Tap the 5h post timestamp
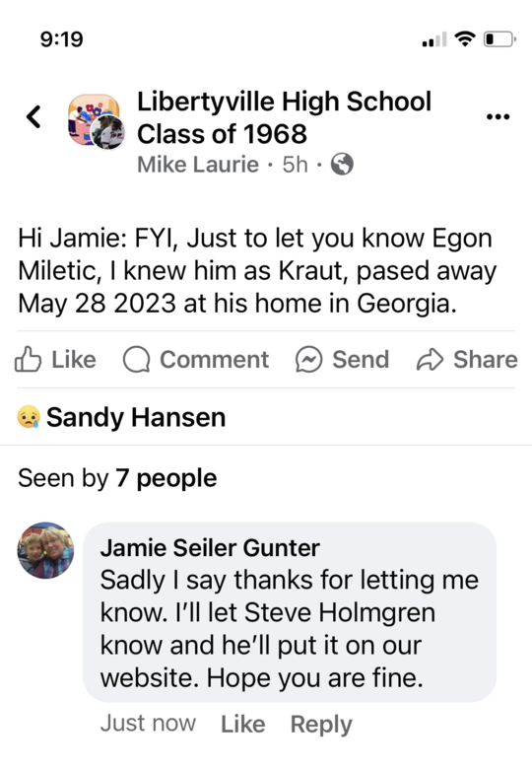The image size is (532, 769). (x=295, y=165)
